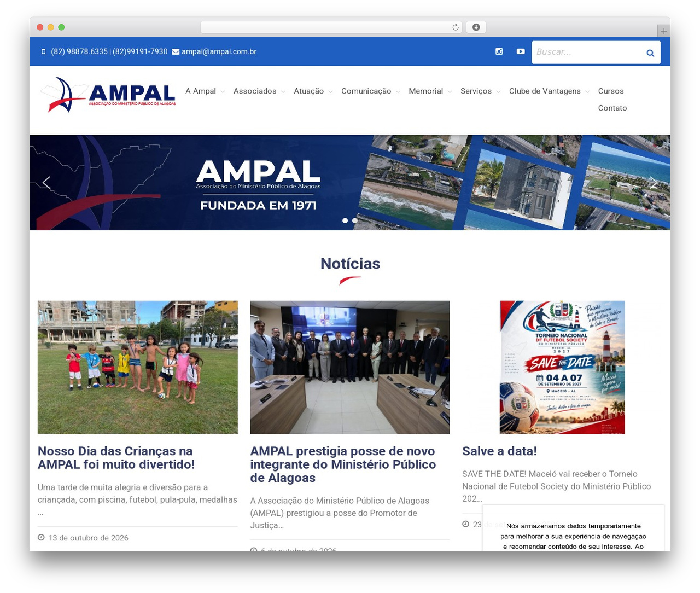Click the AMPAL Fundada em 1971 banner

point(350,182)
